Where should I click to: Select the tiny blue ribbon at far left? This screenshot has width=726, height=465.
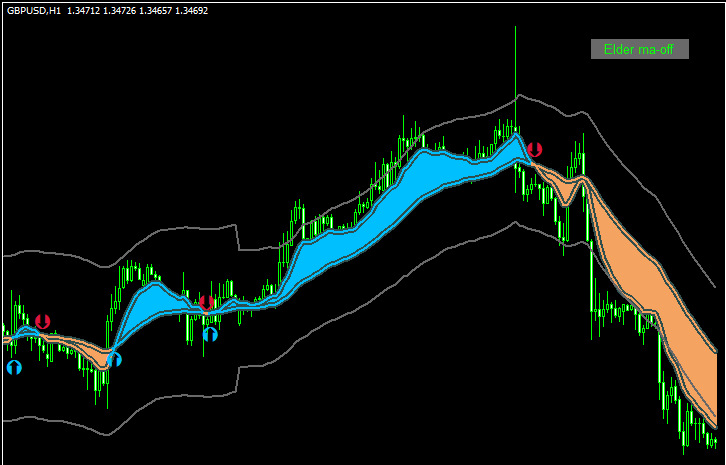[25, 330]
